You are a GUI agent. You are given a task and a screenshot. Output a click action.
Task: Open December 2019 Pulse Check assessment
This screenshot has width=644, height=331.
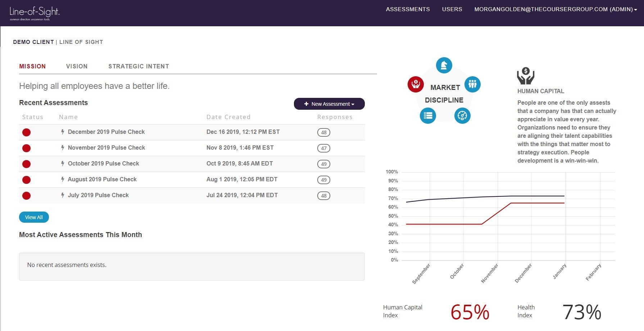point(106,132)
